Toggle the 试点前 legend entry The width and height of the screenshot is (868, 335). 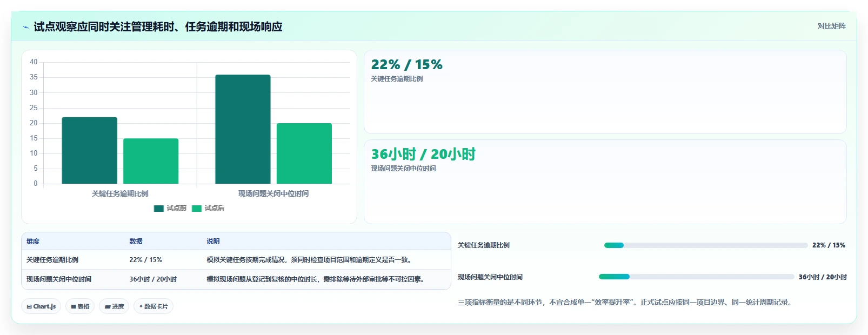coord(170,208)
